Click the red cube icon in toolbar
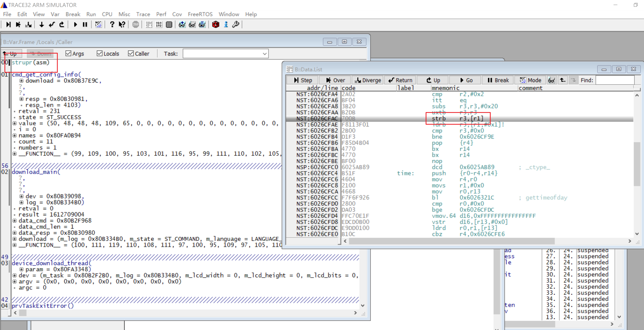Image resolution: width=644 pixels, height=330 pixels. 216,25
